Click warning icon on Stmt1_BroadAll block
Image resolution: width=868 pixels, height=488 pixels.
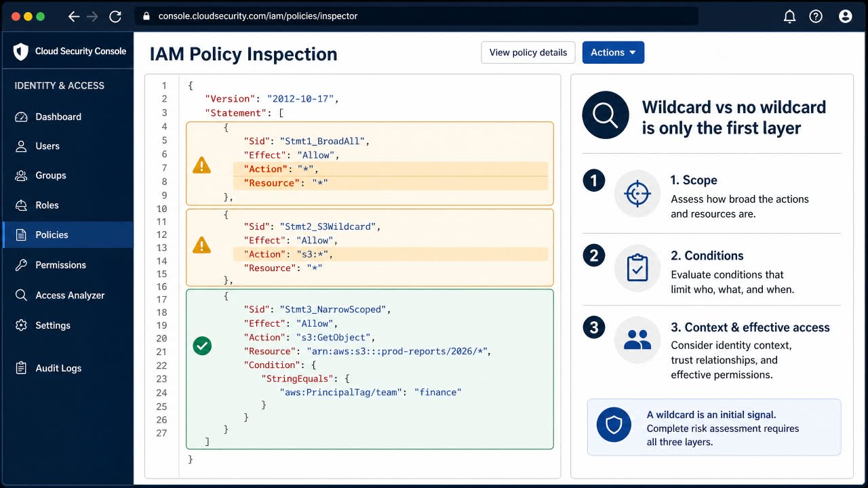[201, 165]
